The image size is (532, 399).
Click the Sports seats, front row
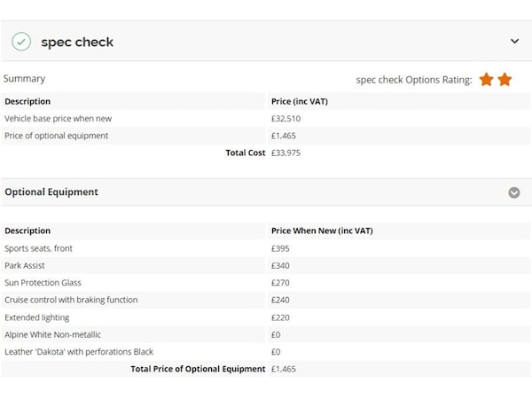pos(266,248)
